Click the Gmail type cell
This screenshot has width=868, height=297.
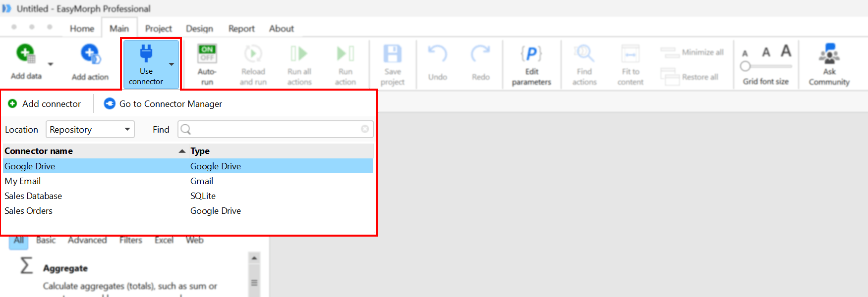tap(202, 181)
